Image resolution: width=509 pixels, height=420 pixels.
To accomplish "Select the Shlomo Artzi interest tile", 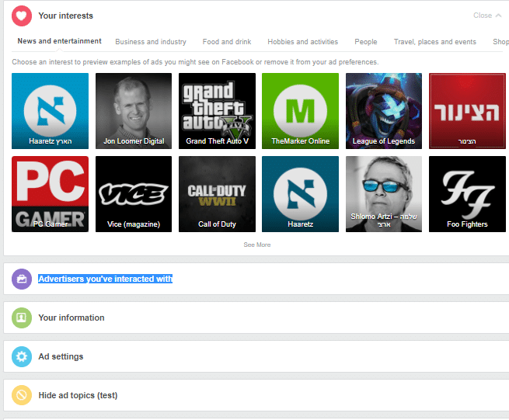I will [384, 194].
